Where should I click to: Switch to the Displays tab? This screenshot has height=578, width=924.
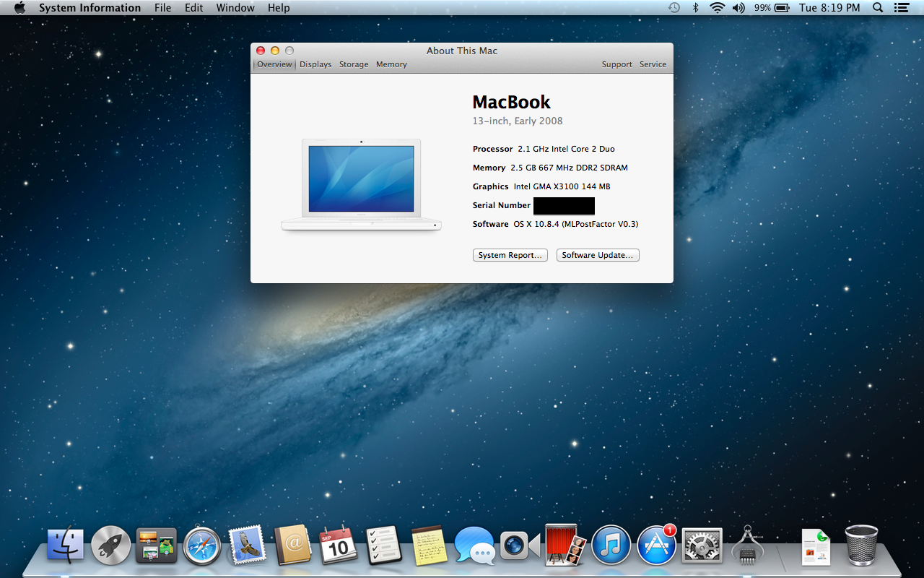[315, 64]
